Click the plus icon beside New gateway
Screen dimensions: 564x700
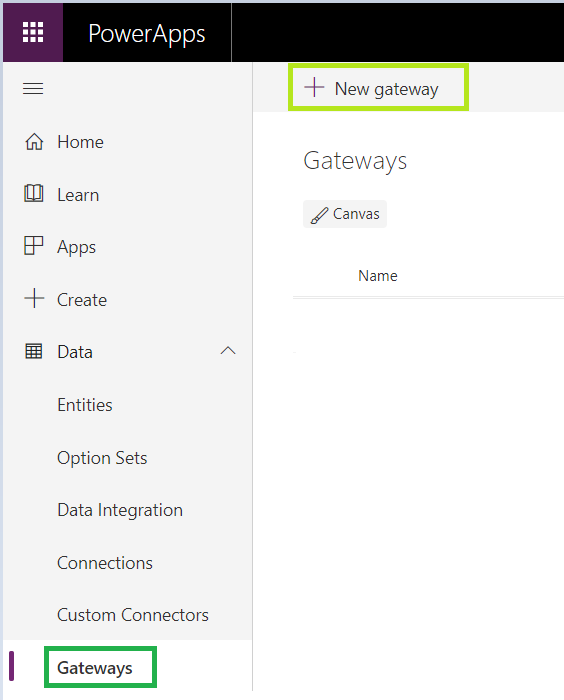click(x=314, y=87)
